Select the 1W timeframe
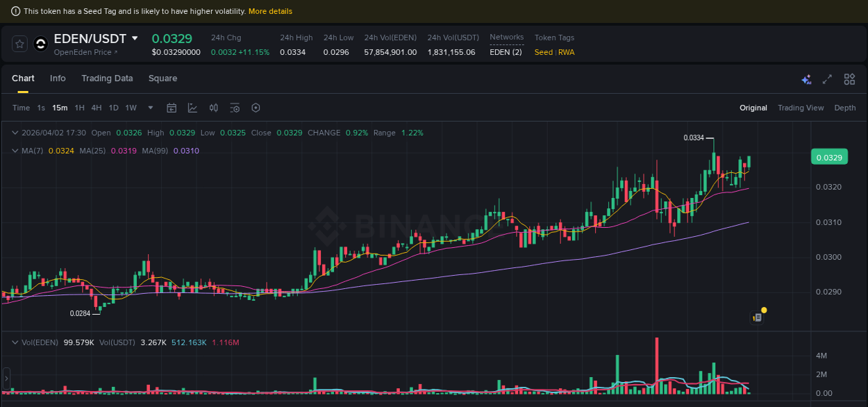The width and height of the screenshot is (868, 407). [131, 108]
